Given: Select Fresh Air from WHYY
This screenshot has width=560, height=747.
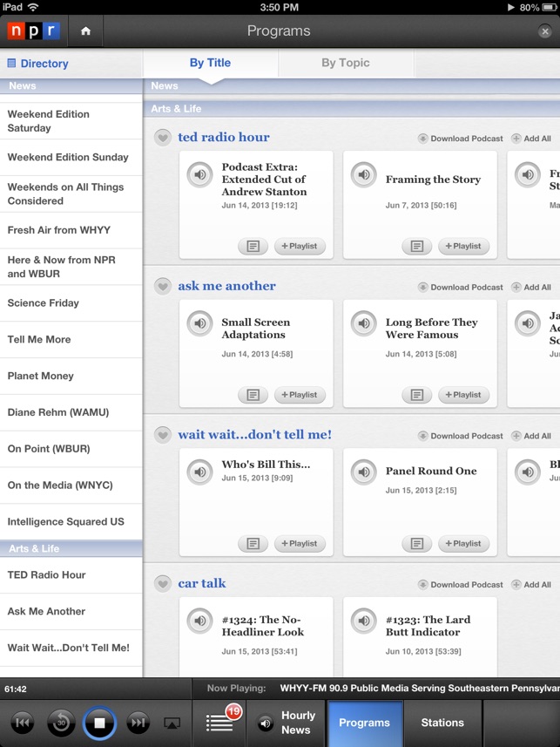Looking at the screenshot, I should 71,230.
